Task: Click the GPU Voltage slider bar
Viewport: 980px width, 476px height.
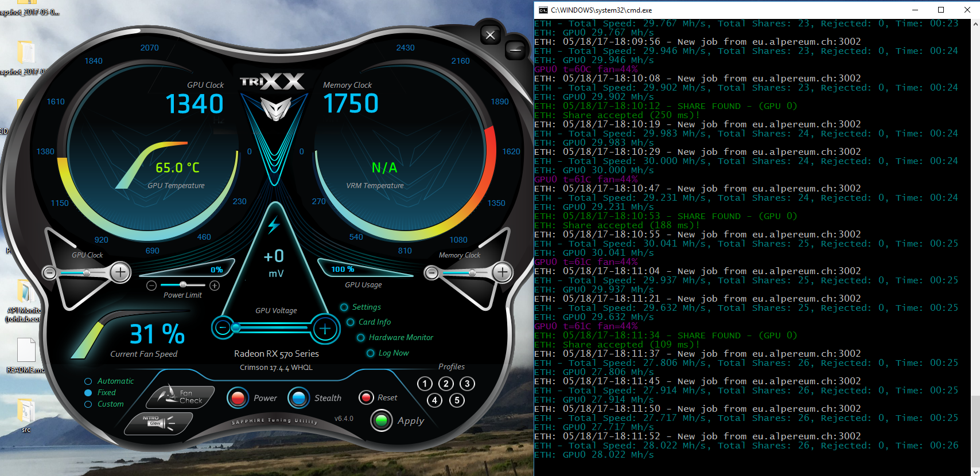Action: tap(273, 328)
